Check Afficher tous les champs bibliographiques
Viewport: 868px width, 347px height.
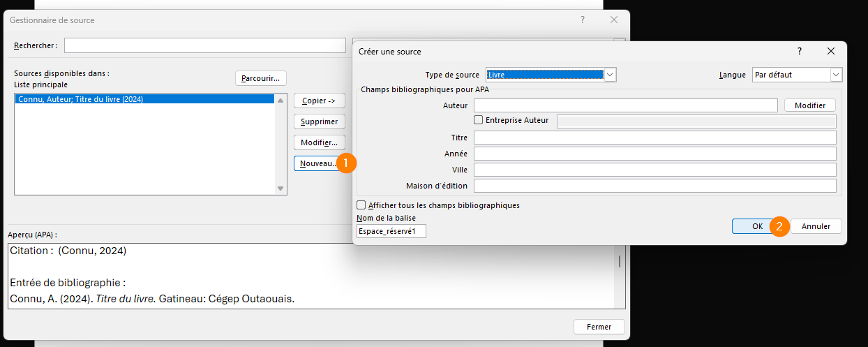[361, 205]
